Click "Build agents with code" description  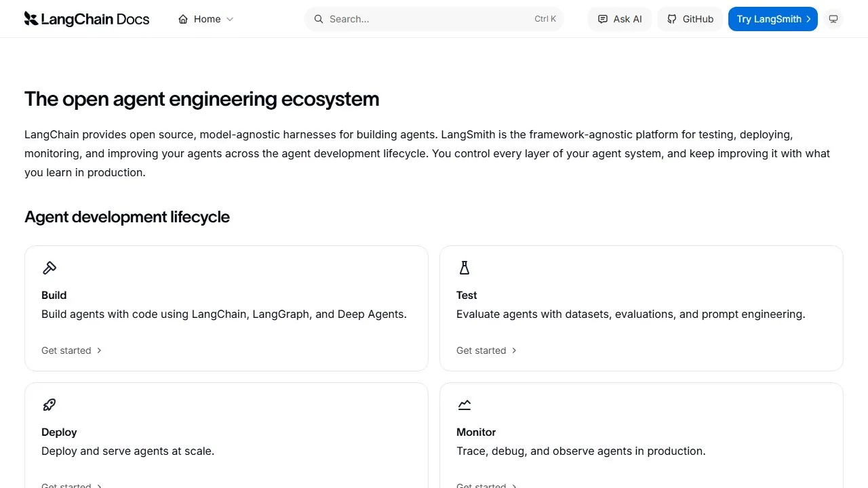(x=224, y=314)
